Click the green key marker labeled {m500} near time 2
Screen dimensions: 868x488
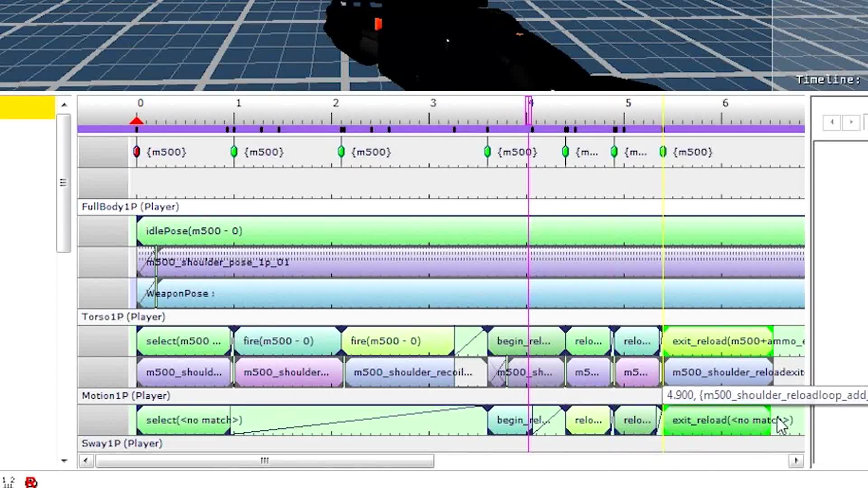[x=341, y=152]
